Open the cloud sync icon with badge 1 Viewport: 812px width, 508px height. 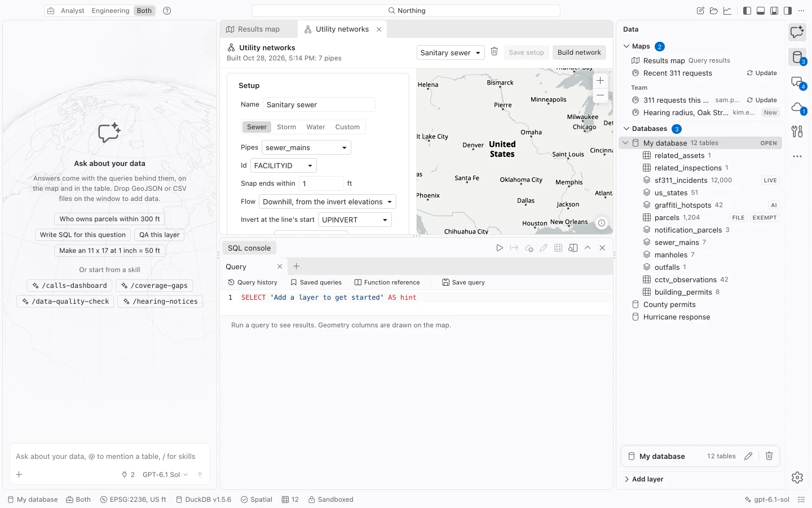(797, 107)
